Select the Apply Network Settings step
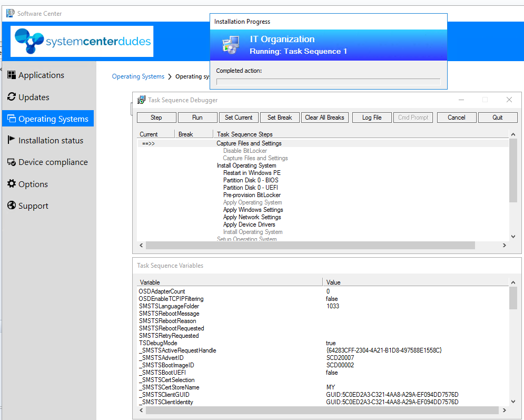 coord(252,217)
